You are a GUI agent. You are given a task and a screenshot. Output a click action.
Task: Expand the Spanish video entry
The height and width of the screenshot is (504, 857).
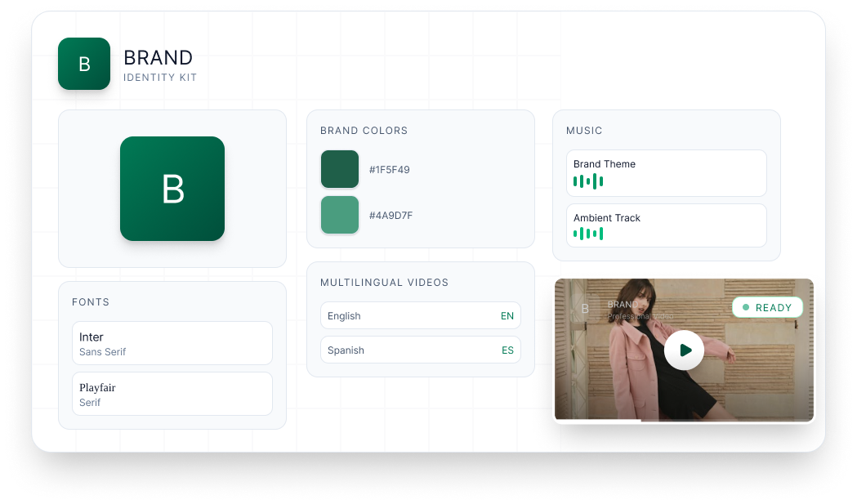(420, 350)
